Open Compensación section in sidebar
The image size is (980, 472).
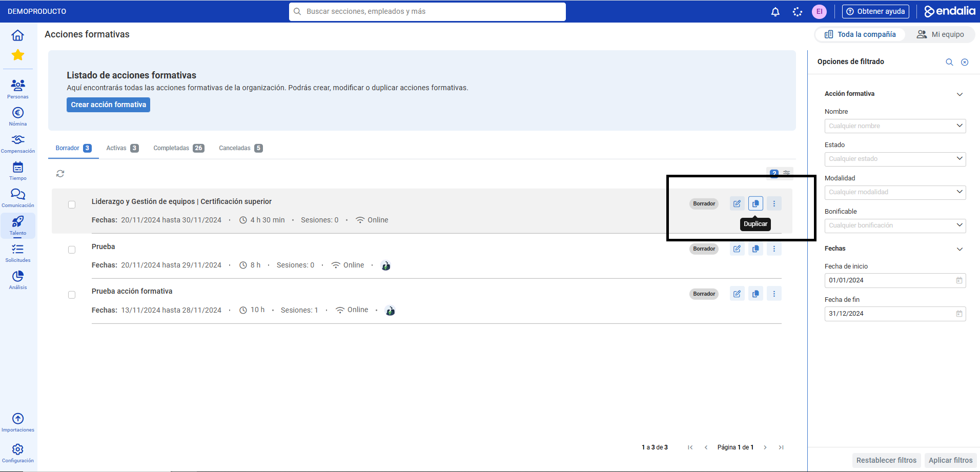(18, 143)
